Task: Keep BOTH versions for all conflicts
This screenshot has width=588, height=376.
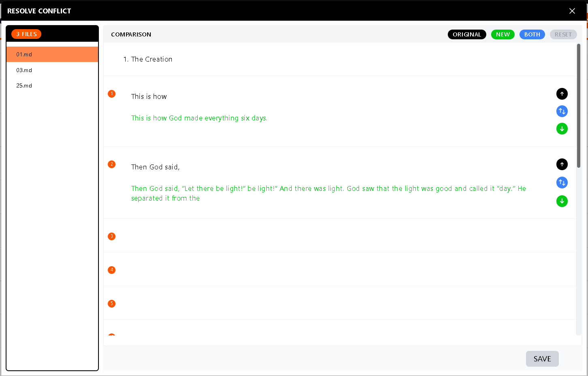Action: pos(532,34)
